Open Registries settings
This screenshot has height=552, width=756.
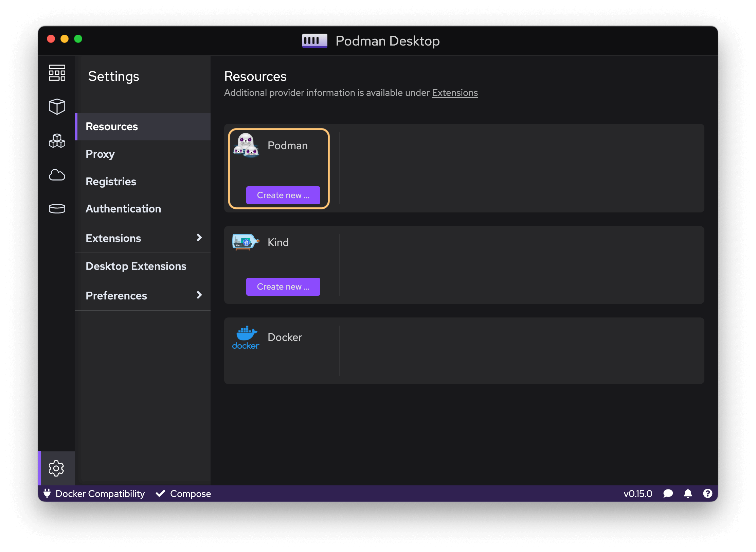point(143,182)
